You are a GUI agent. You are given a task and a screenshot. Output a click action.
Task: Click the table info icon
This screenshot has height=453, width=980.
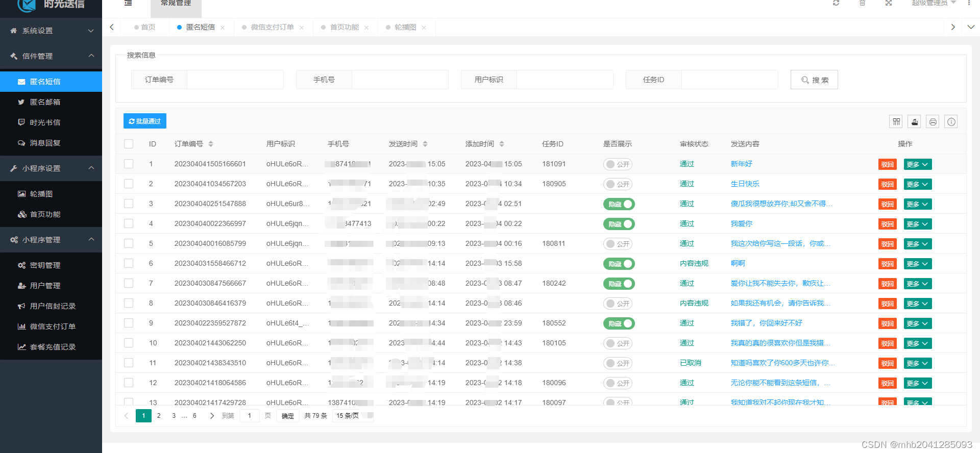951,121
